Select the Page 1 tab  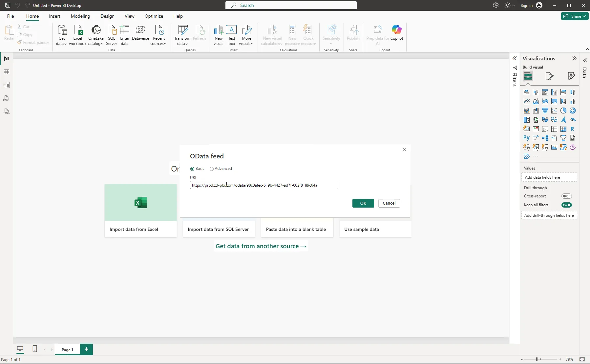(x=68, y=350)
